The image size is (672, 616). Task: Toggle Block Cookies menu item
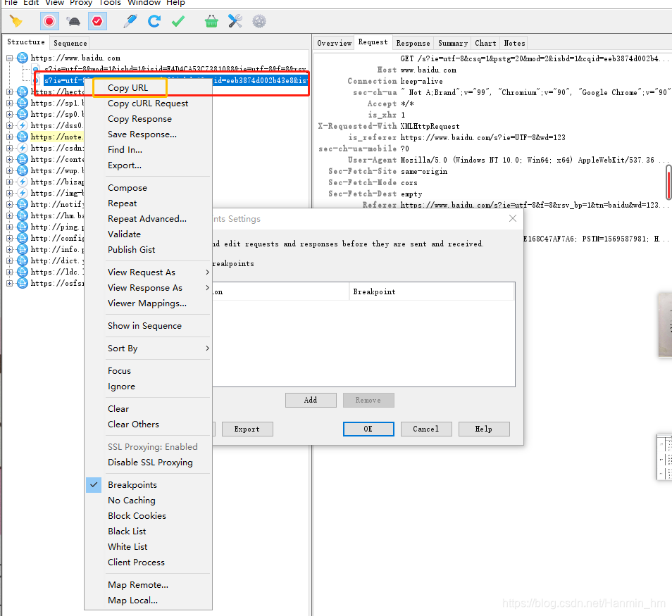[x=137, y=515]
